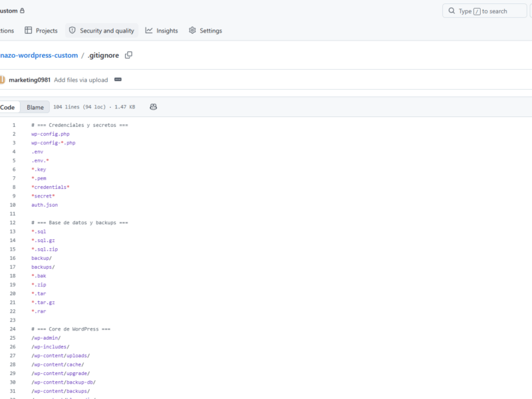Viewport: 532px width, 399px height.
Task: Open marketing0981 user profile
Action: (x=29, y=80)
